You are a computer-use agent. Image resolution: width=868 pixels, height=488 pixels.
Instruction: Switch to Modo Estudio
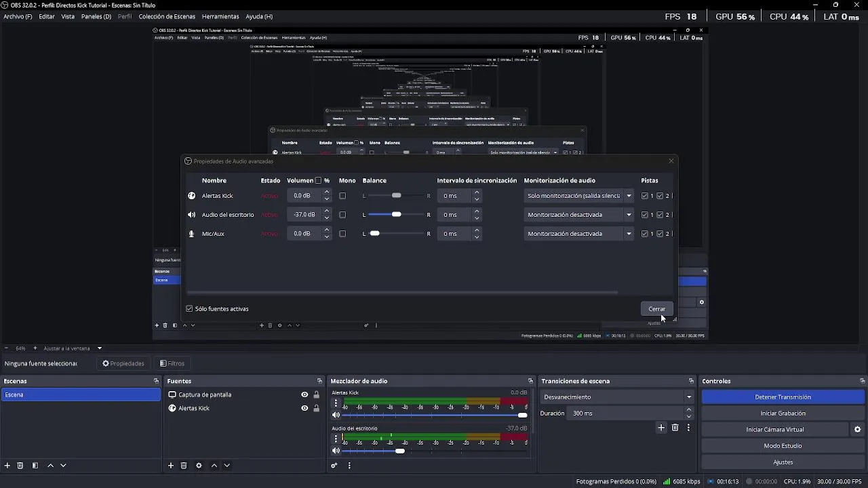[x=783, y=446]
